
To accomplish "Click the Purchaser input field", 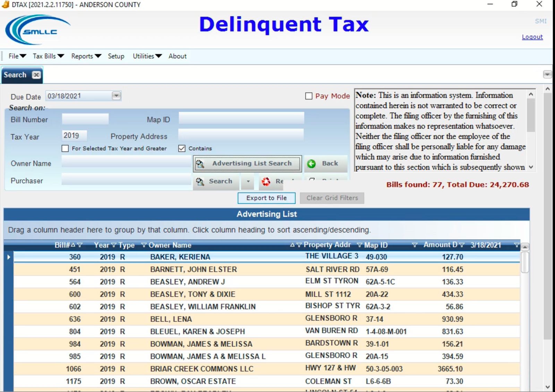I will [127, 179].
